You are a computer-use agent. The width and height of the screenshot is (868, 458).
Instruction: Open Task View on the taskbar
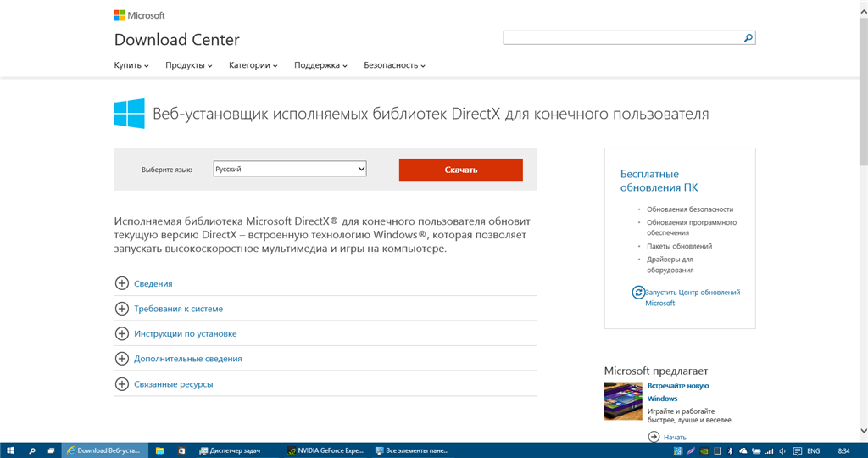click(x=51, y=451)
